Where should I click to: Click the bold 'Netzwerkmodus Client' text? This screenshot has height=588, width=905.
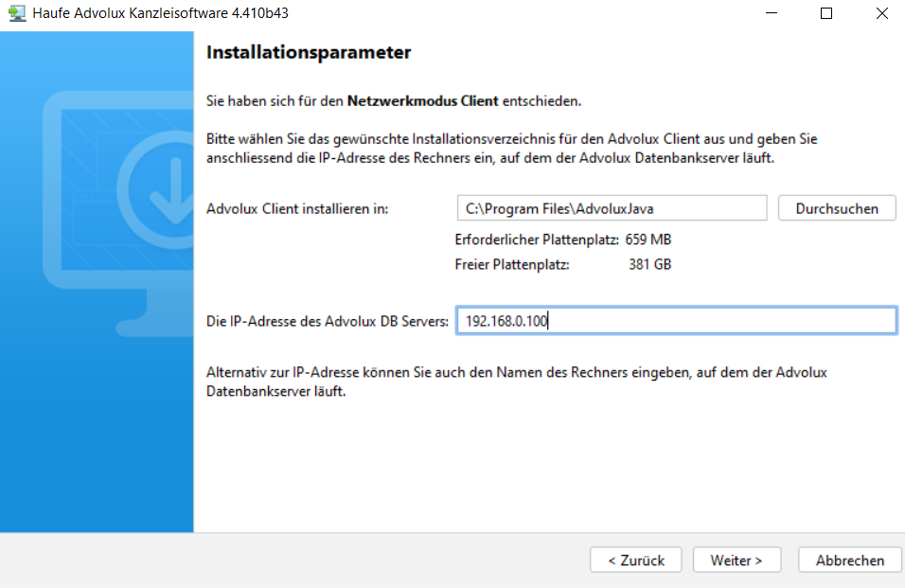(x=422, y=101)
